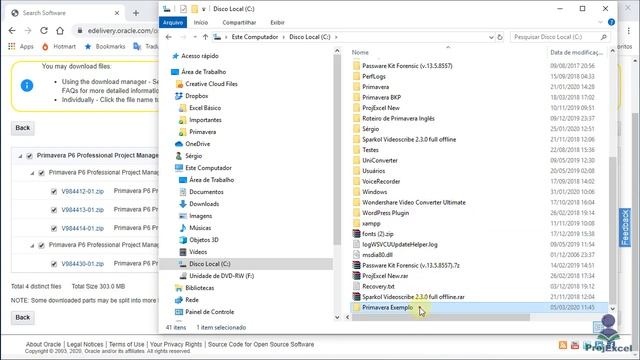Image resolution: width=640 pixels, height=360 pixels.
Task: Toggle checkbox for V984414-01.zip
Action: (x=54, y=229)
